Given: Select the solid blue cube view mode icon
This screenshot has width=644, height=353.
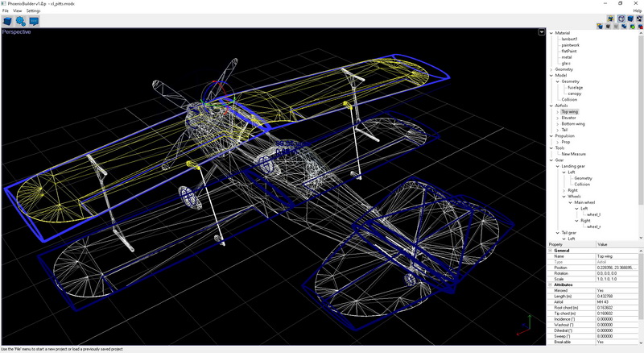Looking at the screenshot, I should [x=630, y=19].
